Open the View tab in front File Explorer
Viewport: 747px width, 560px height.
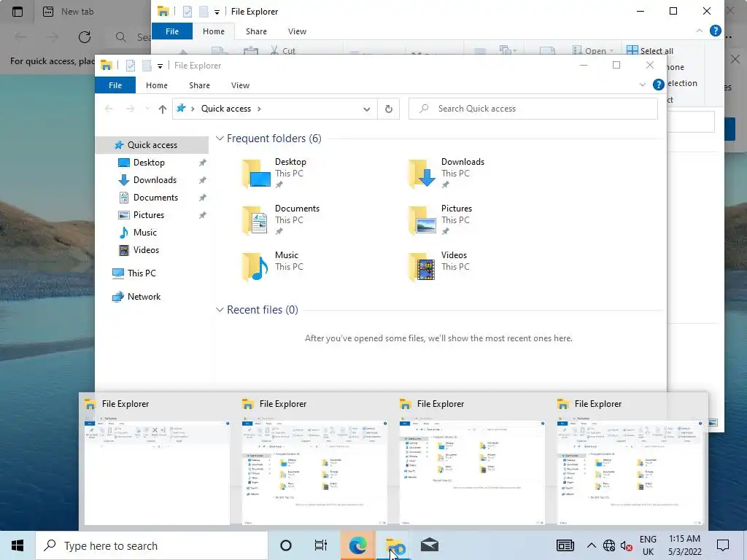coord(240,85)
